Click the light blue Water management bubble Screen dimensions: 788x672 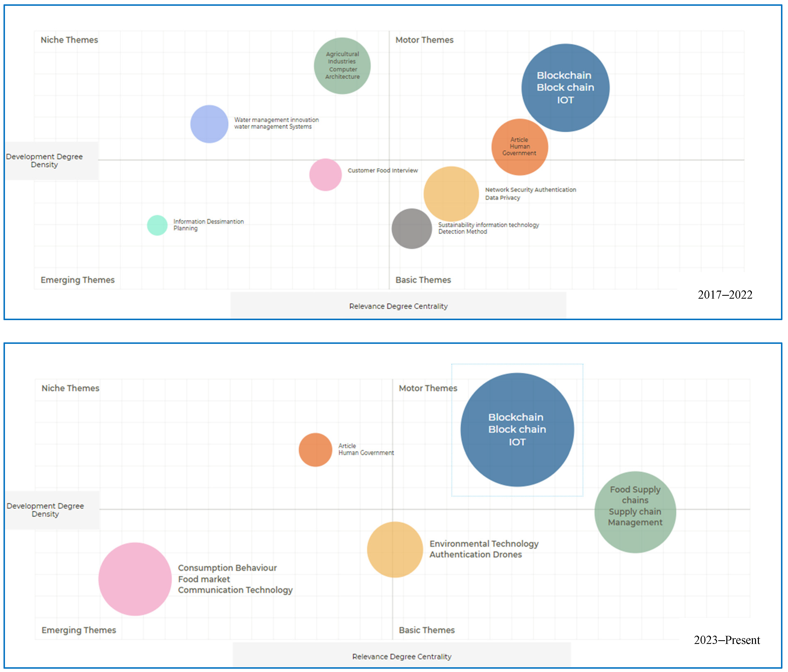click(209, 124)
